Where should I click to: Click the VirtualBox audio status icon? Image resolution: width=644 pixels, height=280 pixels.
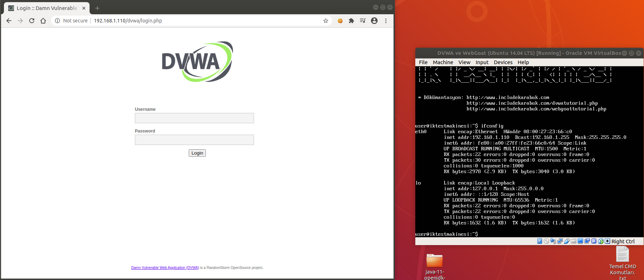point(553,241)
